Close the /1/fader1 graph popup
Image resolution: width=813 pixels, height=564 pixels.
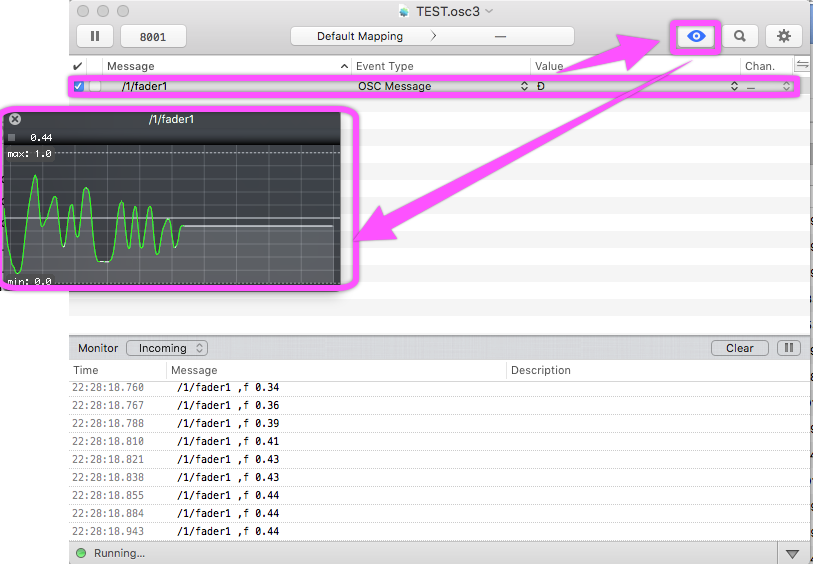[x=15, y=119]
